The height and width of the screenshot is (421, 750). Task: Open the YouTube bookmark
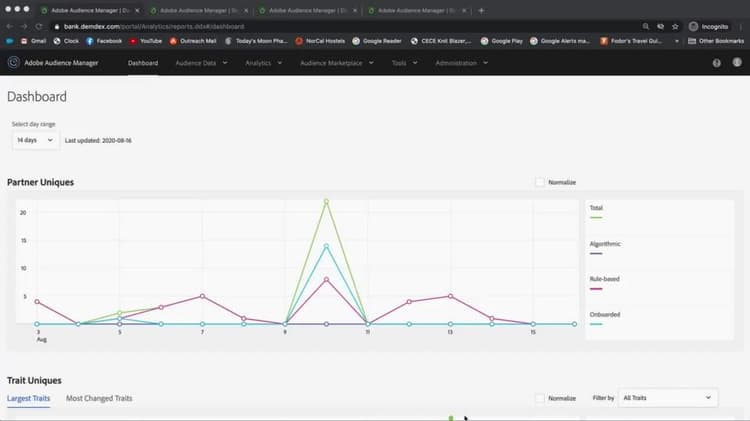tap(146, 41)
